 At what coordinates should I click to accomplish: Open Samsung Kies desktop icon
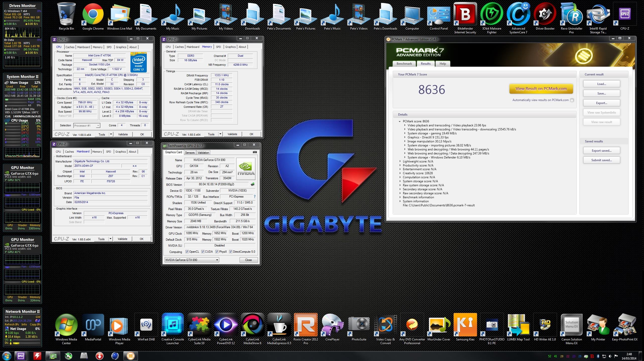tap(465, 327)
